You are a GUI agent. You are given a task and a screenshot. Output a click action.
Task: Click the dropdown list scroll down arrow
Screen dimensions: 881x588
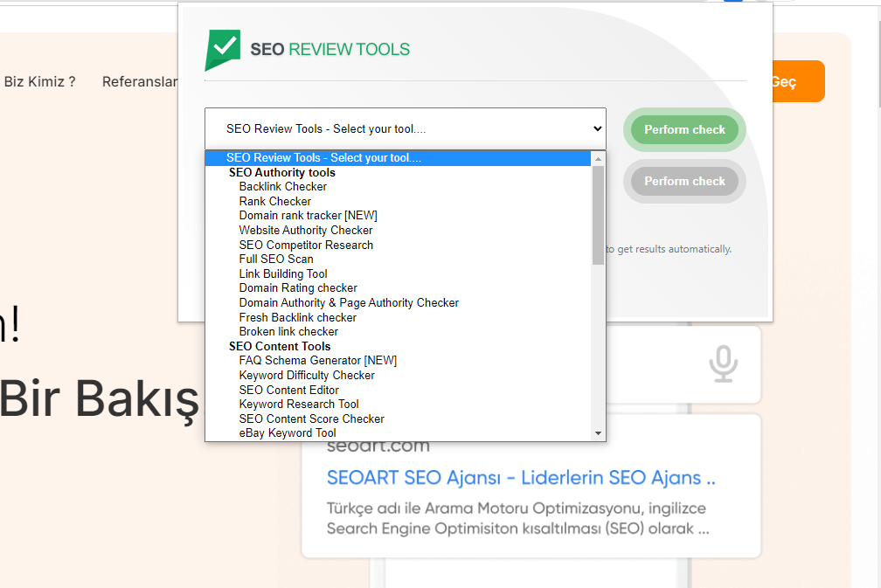click(599, 433)
